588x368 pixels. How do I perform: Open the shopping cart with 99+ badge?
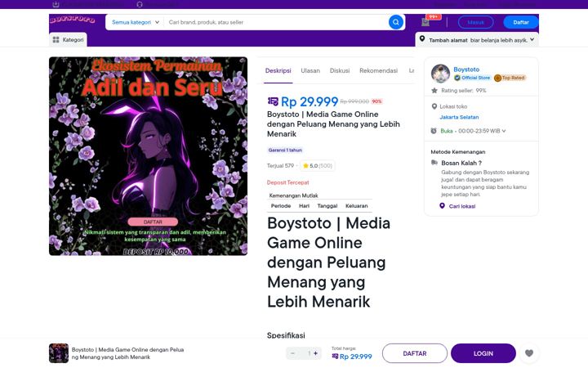click(x=426, y=22)
